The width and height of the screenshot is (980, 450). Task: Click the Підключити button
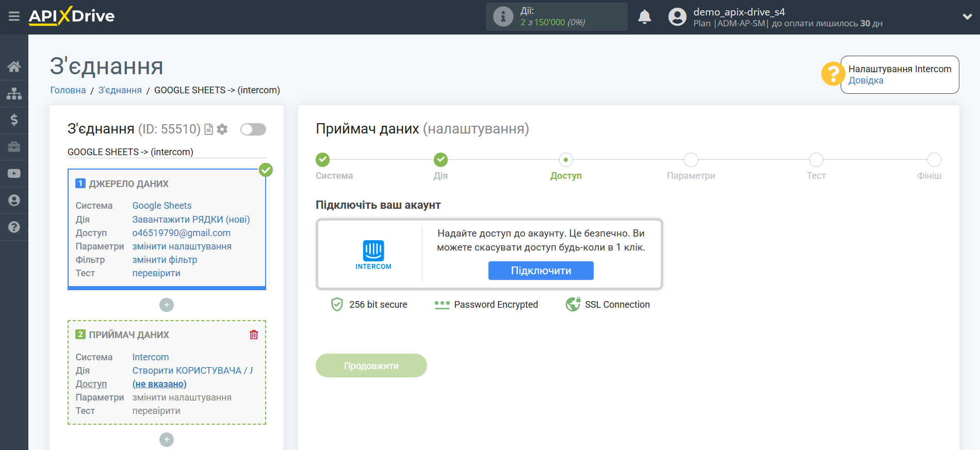click(x=541, y=271)
